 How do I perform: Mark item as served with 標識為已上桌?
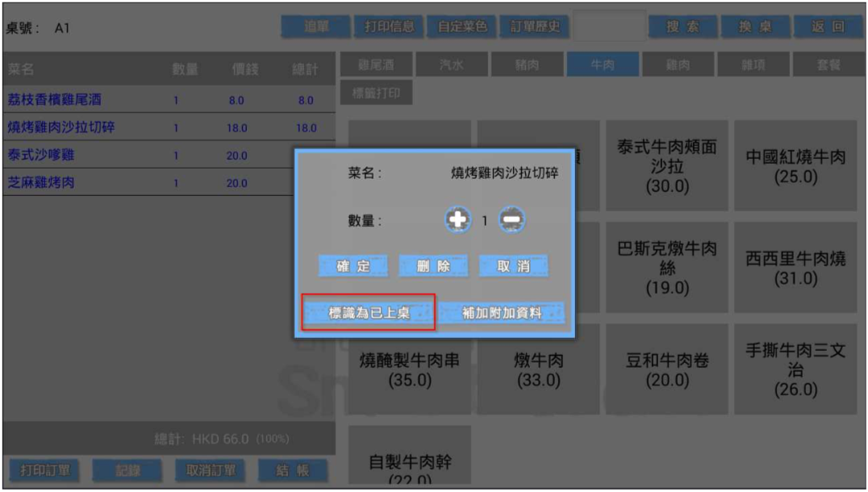point(369,313)
